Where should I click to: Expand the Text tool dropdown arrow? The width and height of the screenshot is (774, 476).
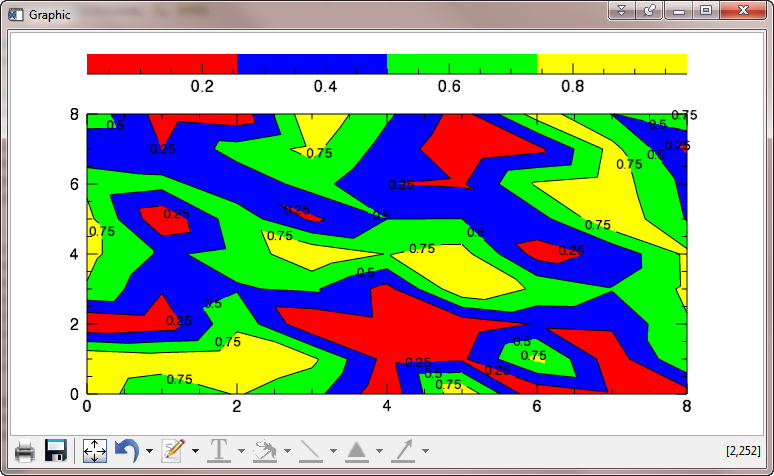(241, 452)
